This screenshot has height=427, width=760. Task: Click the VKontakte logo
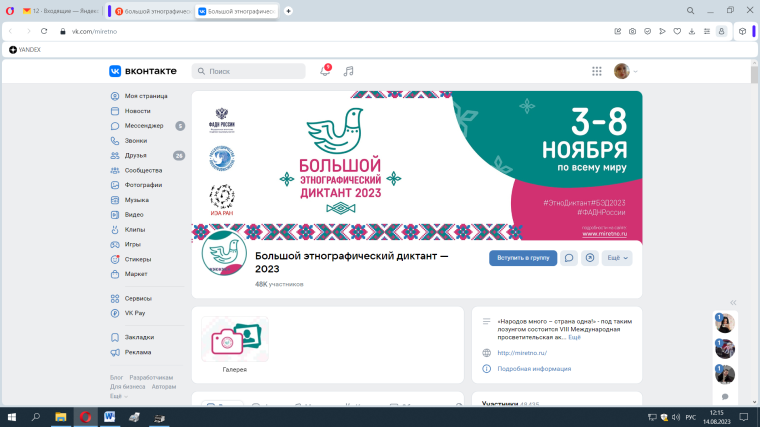point(143,71)
